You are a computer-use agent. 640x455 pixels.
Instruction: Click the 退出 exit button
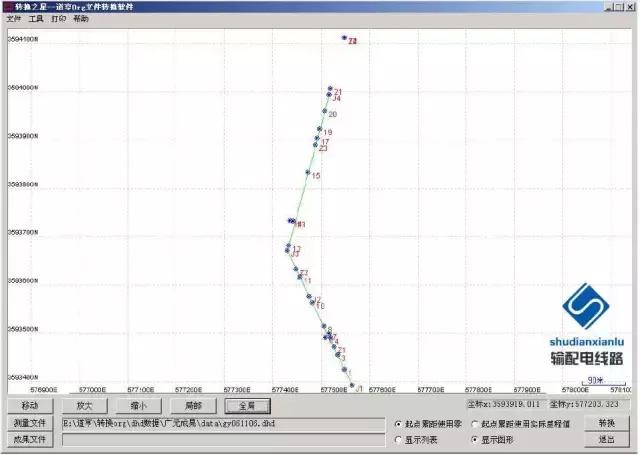607,440
